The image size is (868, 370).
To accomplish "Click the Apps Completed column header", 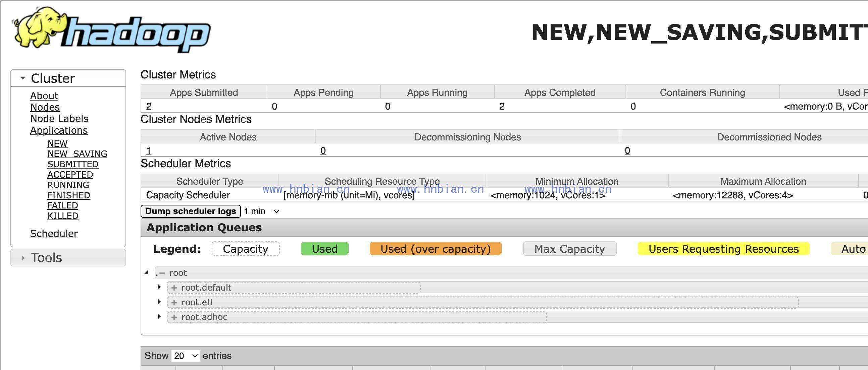I will (560, 92).
